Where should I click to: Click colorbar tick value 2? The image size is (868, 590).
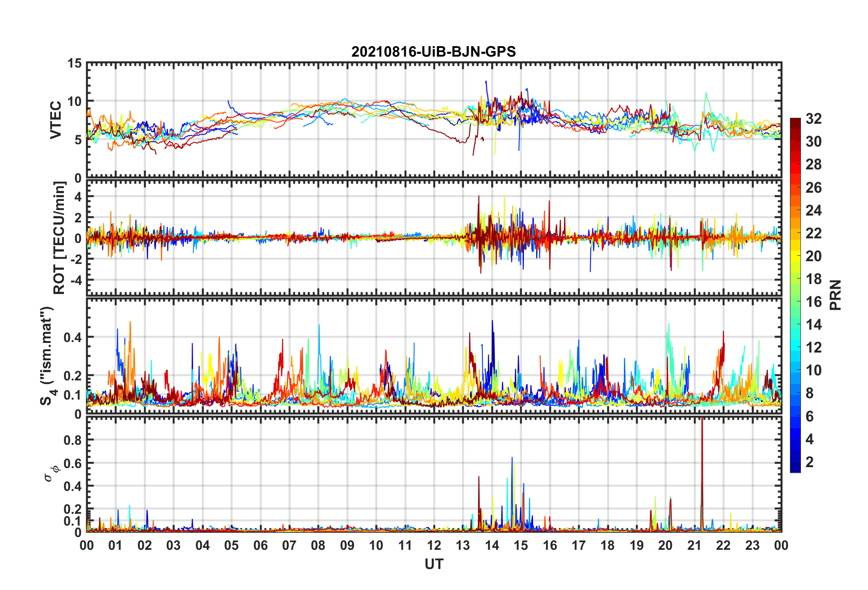tap(810, 462)
